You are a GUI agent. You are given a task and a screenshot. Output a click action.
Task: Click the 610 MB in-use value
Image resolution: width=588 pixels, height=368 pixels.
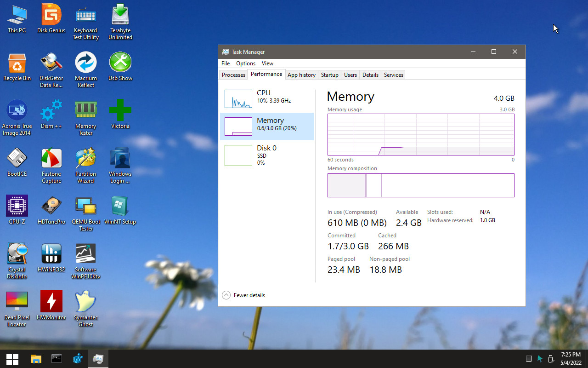357,223
